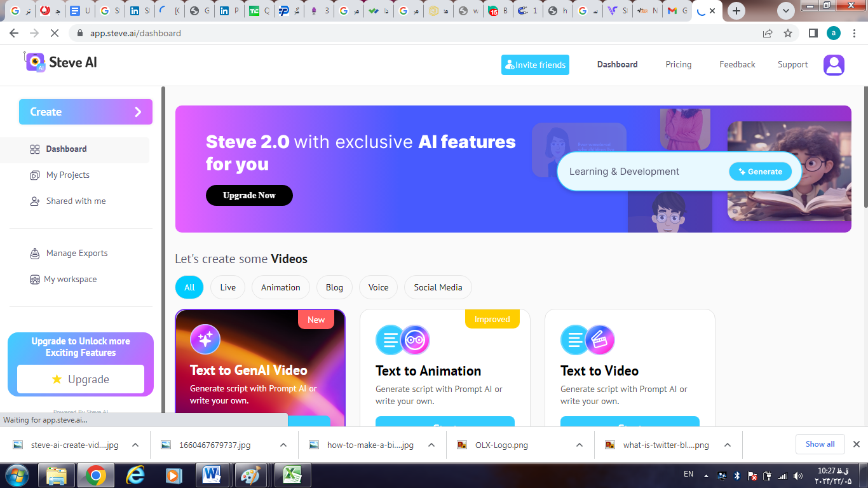Open the user profile avatar icon

point(834,65)
